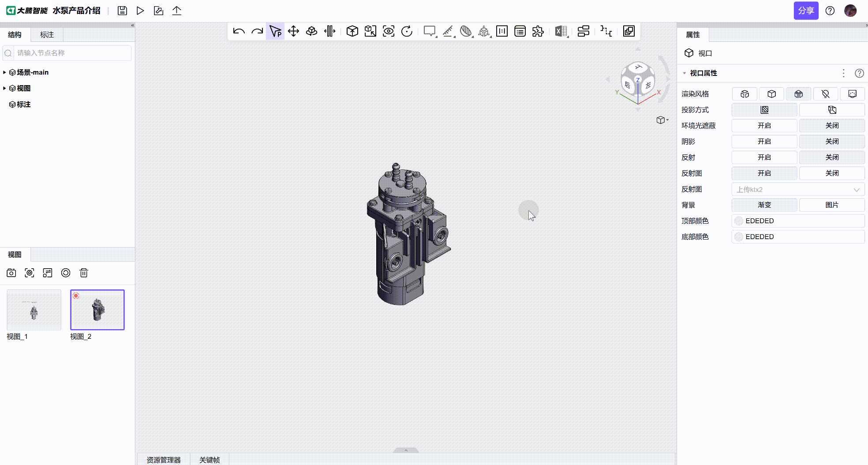Turn on 反射 (reflection)

tap(764, 157)
